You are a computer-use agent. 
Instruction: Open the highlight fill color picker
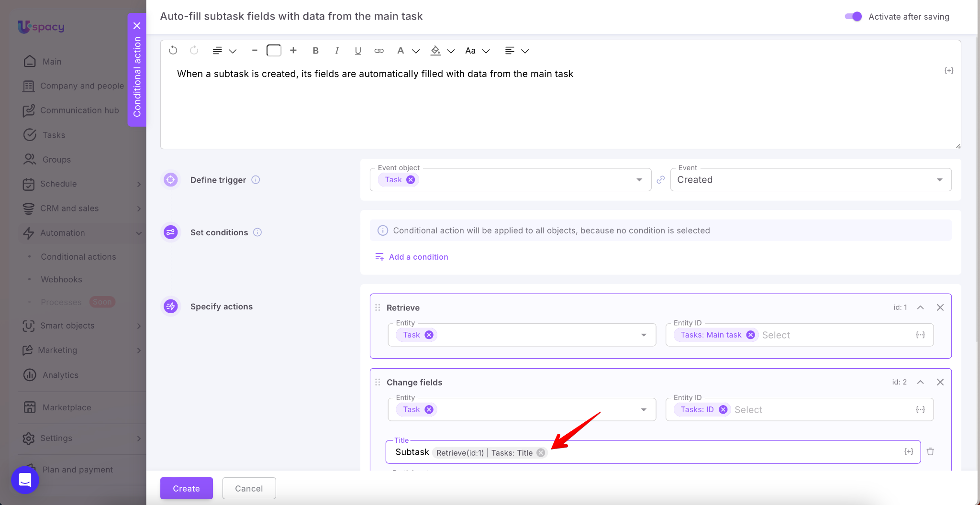pyautogui.click(x=435, y=51)
